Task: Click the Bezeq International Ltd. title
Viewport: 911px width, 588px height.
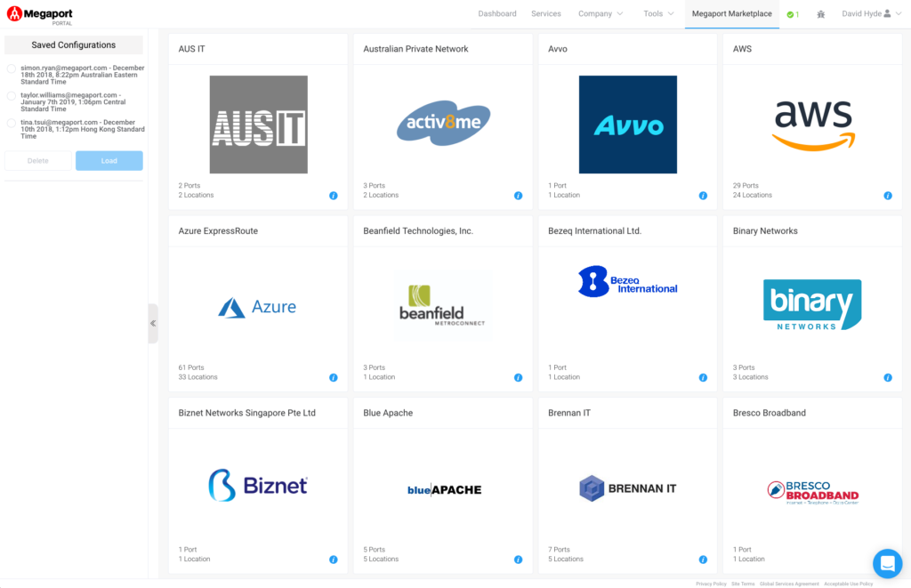Action: point(595,231)
